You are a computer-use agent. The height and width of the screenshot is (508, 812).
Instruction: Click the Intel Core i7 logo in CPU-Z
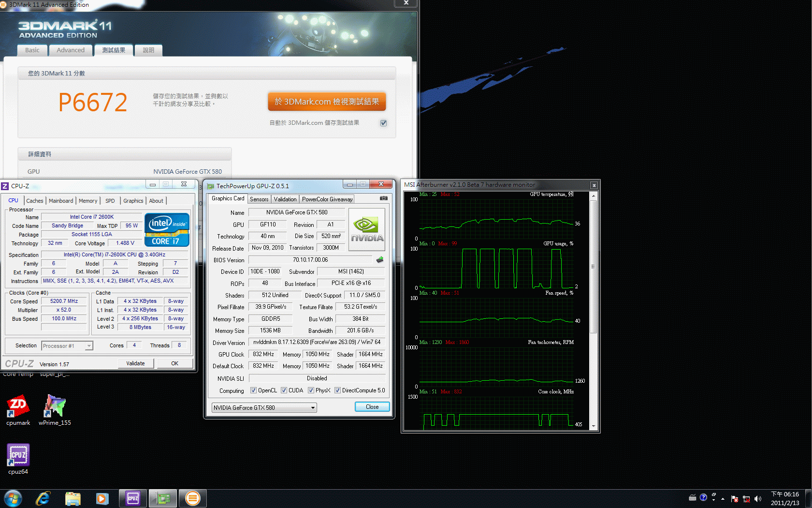[167, 230]
